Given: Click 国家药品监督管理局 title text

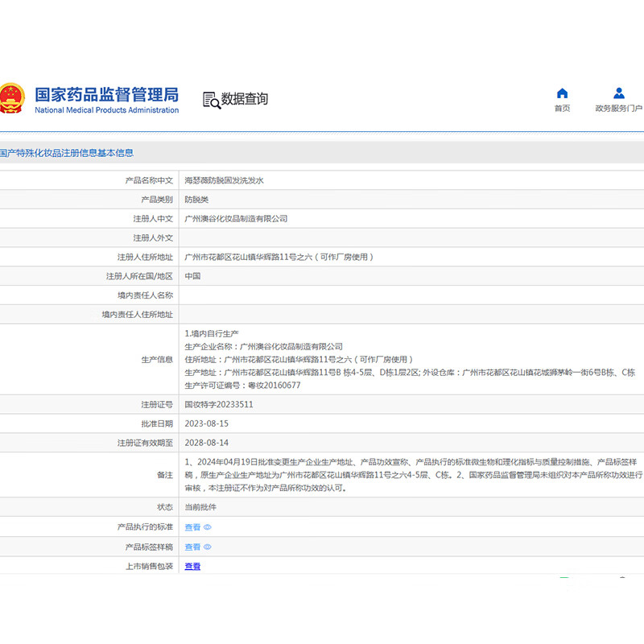Looking at the screenshot, I should (107, 94).
